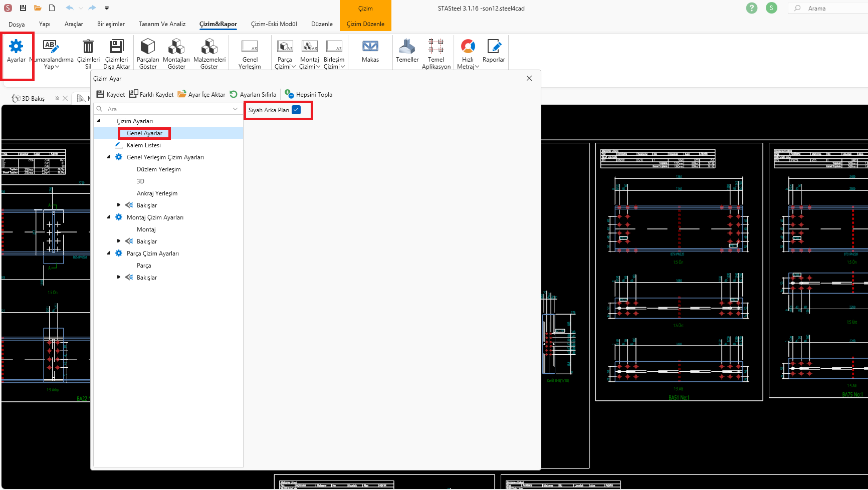Click the Genel Yerleşim icon
Screen dimensions: 868x490
(x=250, y=47)
